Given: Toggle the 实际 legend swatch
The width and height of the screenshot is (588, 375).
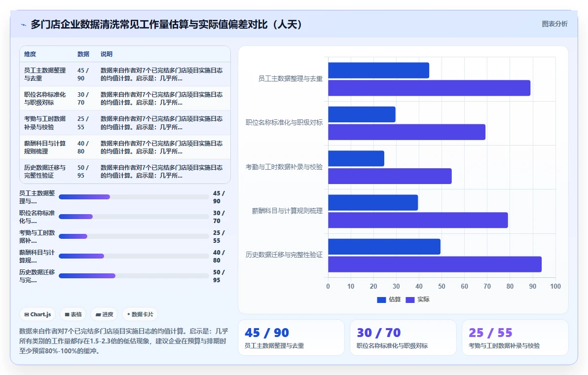Looking at the screenshot, I should point(410,300).
